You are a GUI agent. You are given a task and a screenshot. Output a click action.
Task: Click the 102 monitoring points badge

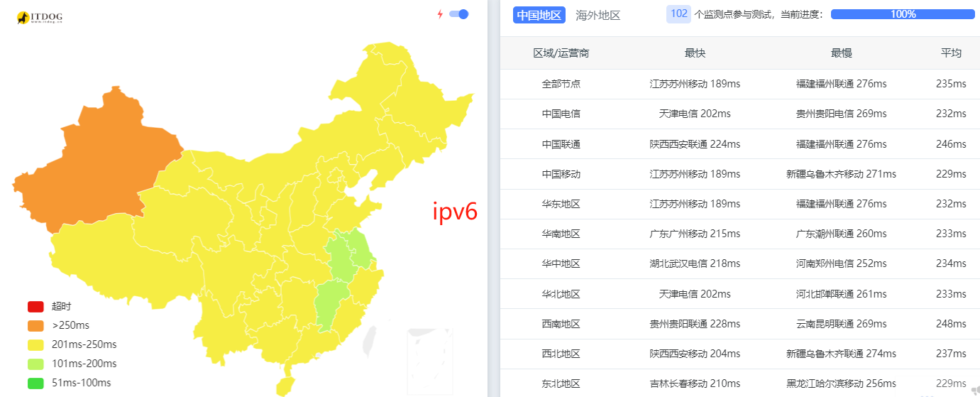pos(678,13)
